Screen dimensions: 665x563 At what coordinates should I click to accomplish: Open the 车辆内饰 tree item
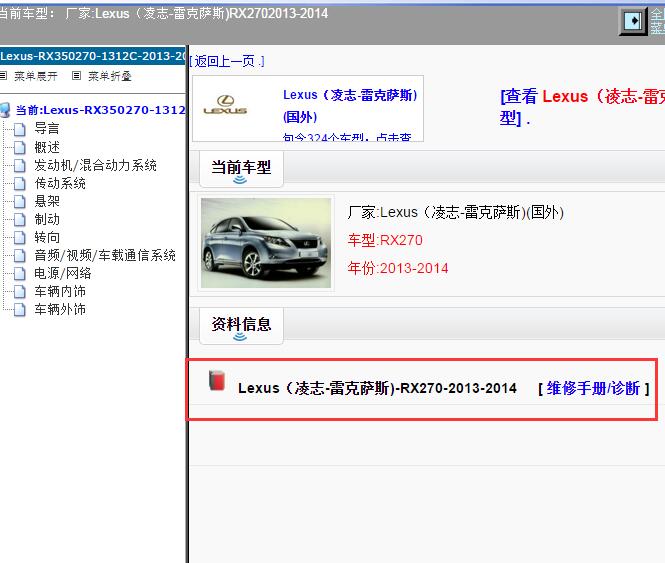coord(60,291)
